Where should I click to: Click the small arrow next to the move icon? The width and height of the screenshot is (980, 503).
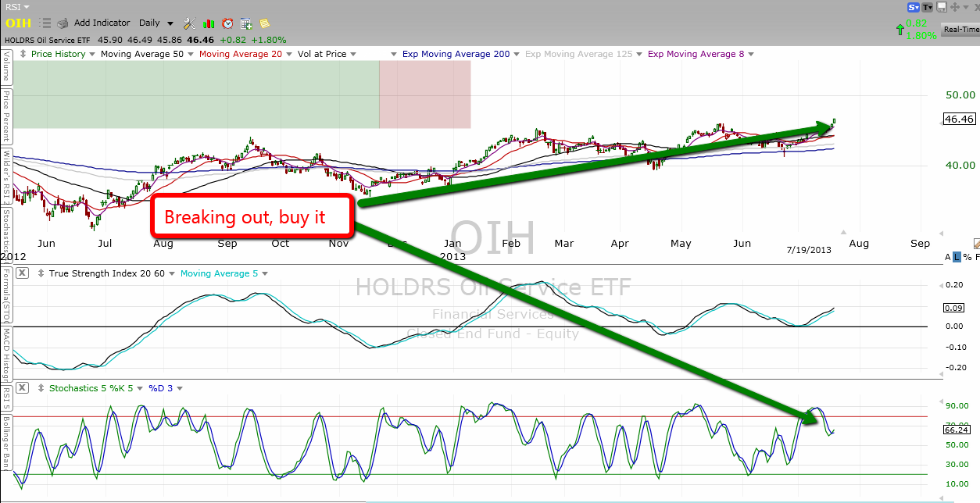click(x=967, y=7)
